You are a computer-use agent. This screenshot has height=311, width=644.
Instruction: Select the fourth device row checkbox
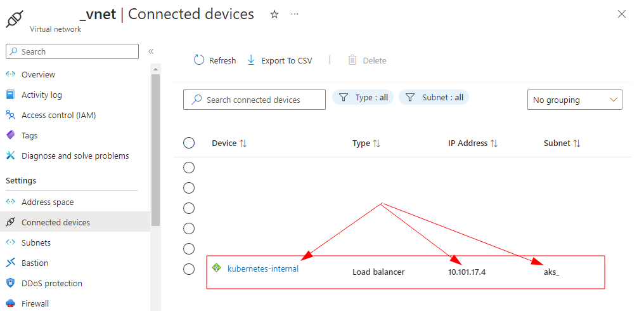pyautogui.click(x=188, y=228)
